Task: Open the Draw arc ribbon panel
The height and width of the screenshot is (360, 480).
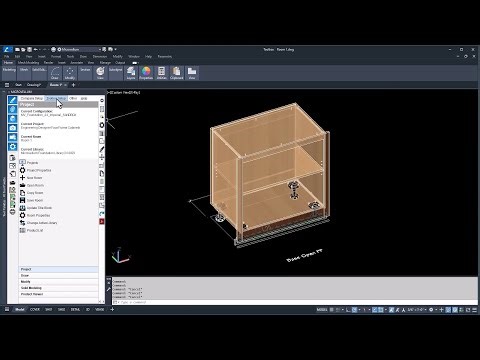Action: tap(55, 73)
